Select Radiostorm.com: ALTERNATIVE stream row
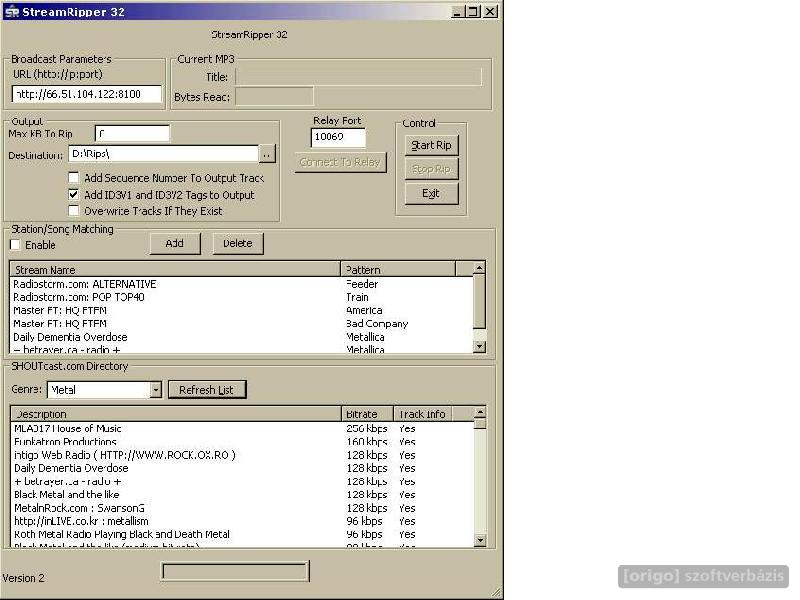Image resolution: width=800 pixels, height=600 pixels. pyautogui.click(x=241, y=284)
